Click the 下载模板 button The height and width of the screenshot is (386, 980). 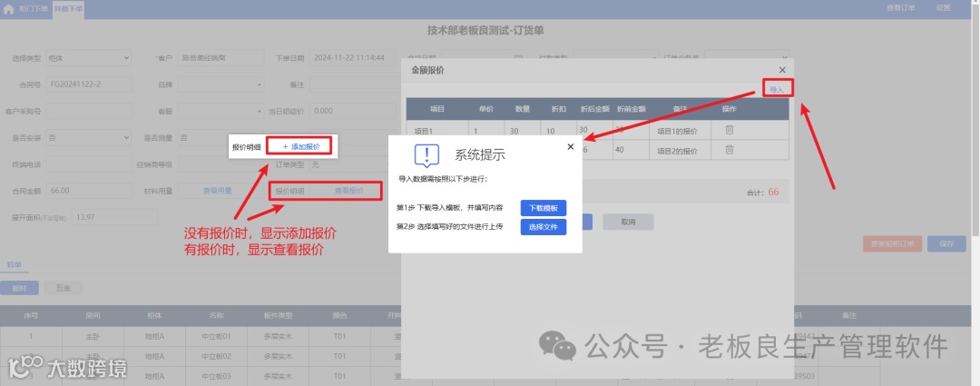point(544,208)
